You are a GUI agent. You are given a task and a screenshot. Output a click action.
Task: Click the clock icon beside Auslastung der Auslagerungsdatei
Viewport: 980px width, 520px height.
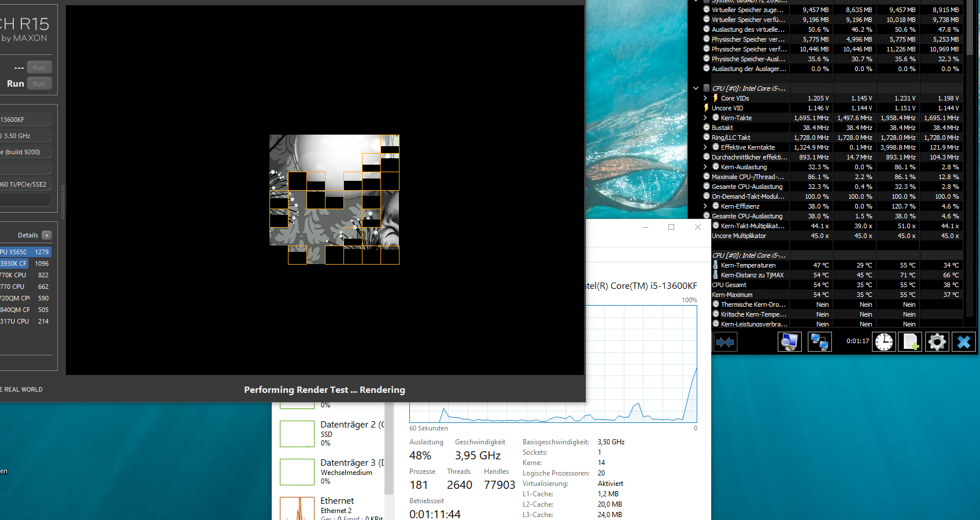pyautogui.click(x=707, y=69)
